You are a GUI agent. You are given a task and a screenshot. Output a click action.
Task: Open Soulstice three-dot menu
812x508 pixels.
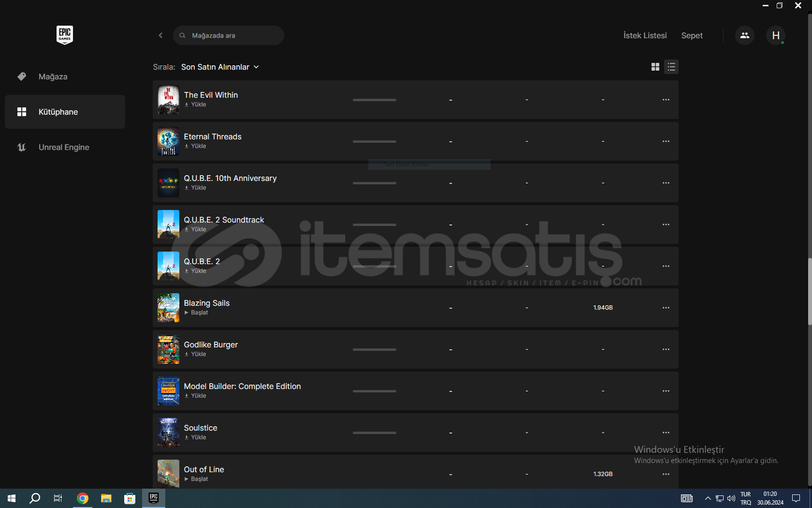(666, 433)
